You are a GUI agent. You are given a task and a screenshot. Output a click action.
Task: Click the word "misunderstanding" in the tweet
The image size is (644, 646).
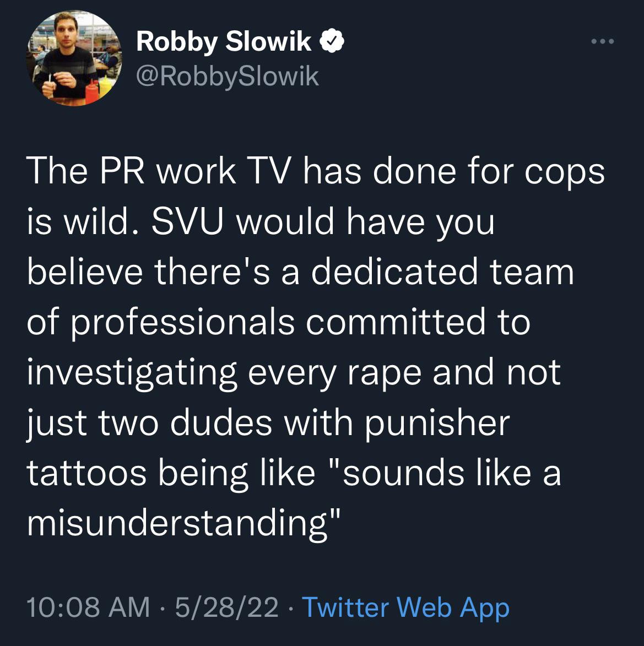183,524
